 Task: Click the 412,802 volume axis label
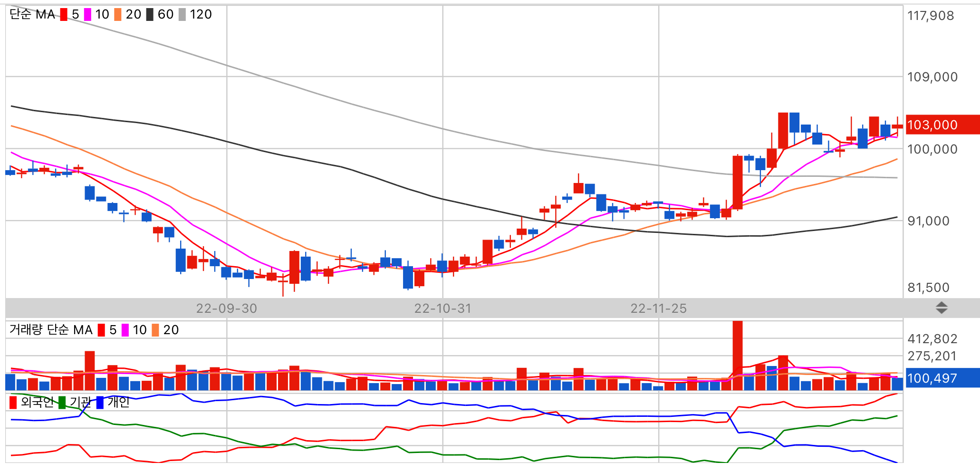point(932,339)
